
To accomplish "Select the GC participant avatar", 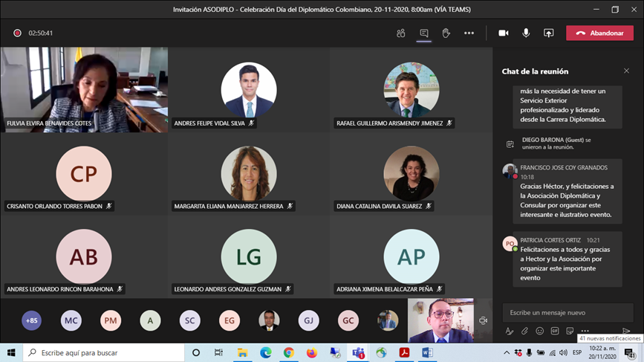I will click(x=348, y=320).
